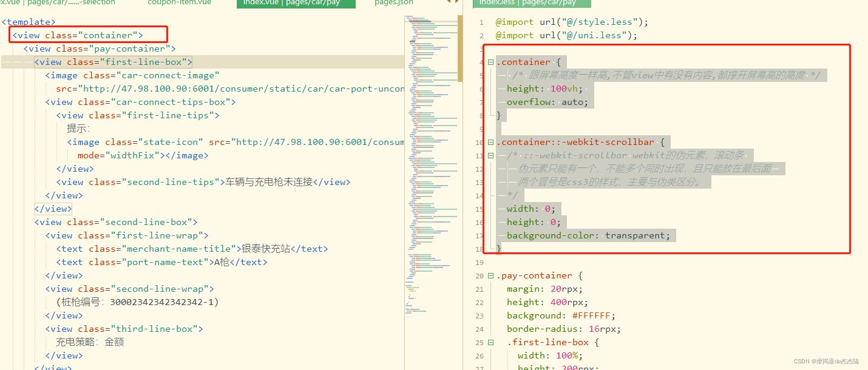Viewport: 868px width, 370px height.
Task: Click the car-port src URL line
Action: pyautogui.click(x=230, y=89)
